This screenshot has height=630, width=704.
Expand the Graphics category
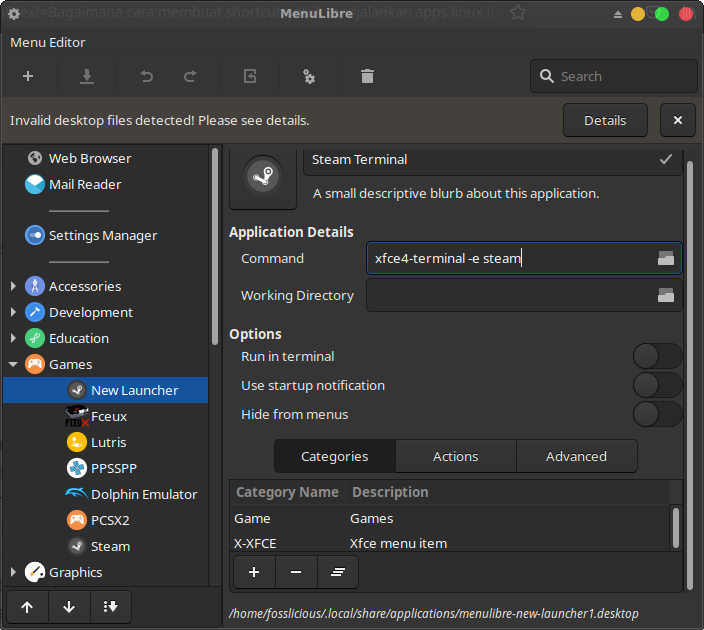tap(13, 572)
